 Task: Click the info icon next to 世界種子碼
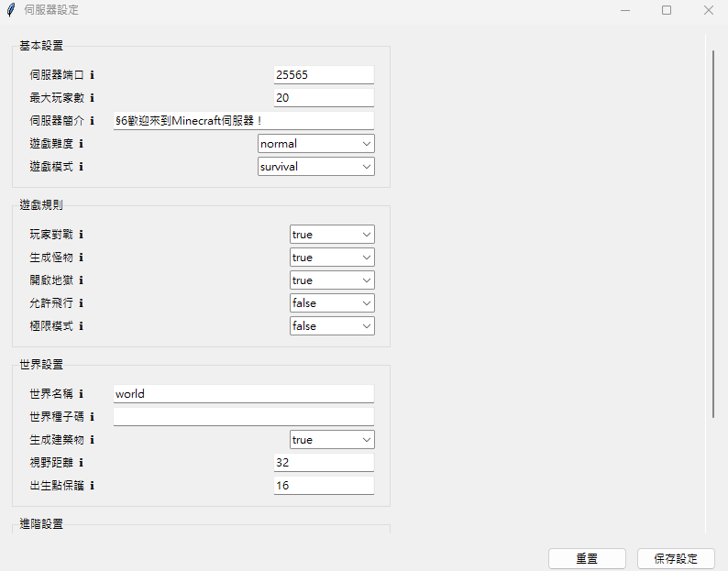pyautogui.click(x=92, y=417)
